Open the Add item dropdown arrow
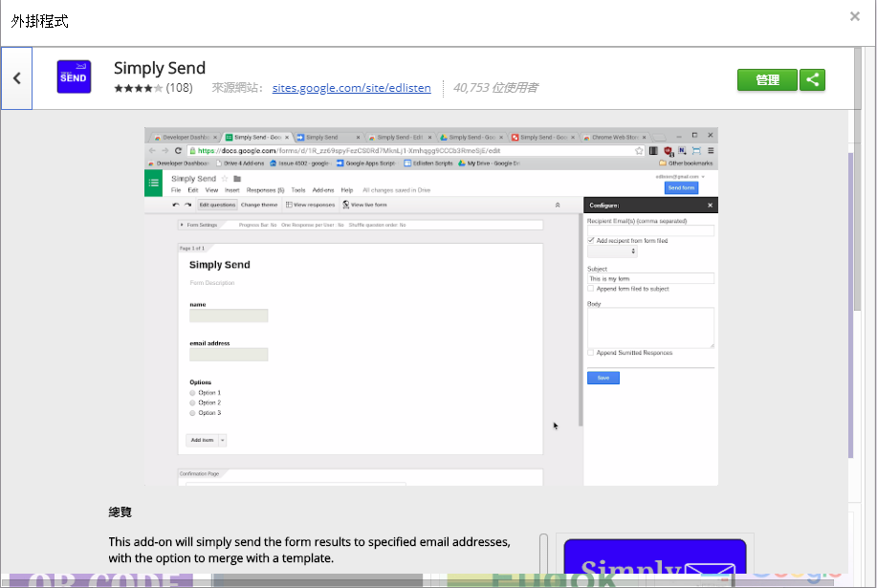The height and width of the screenshot is (588, 877). tap(222, 441)
